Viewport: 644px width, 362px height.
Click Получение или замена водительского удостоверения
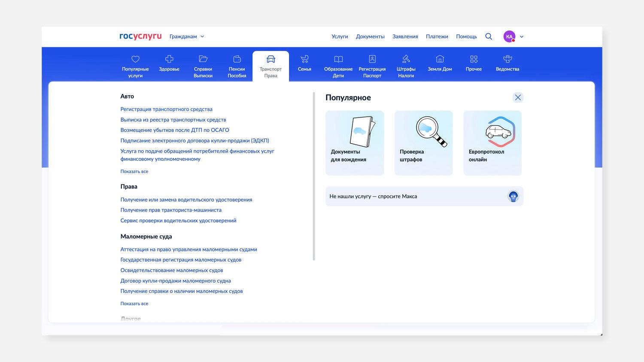point(186,200)
